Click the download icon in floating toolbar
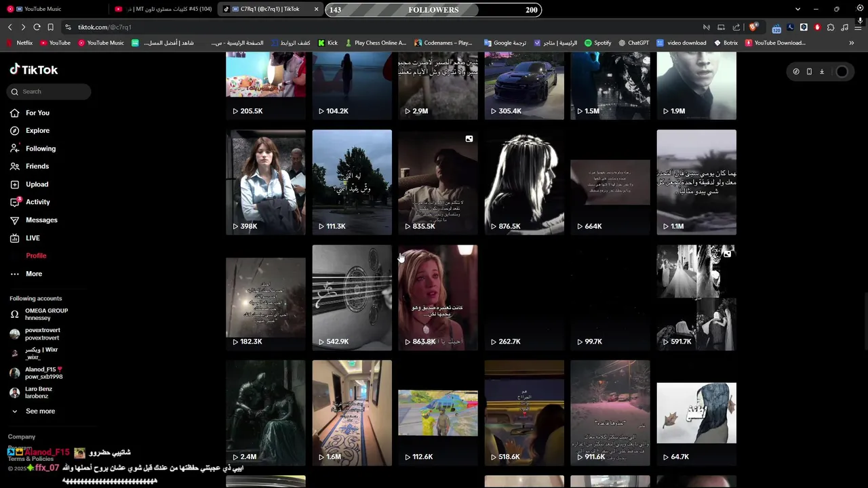 (822, 71)
